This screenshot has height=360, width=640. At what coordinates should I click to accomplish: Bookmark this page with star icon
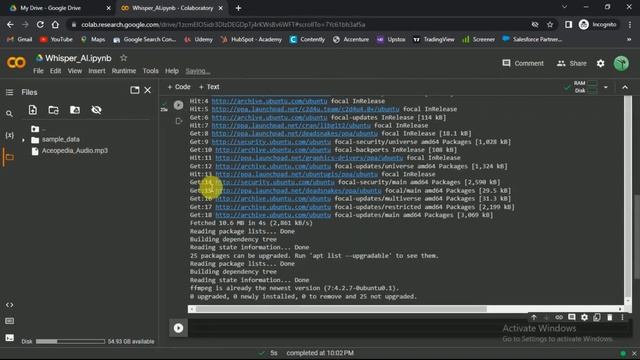point(550,24)
